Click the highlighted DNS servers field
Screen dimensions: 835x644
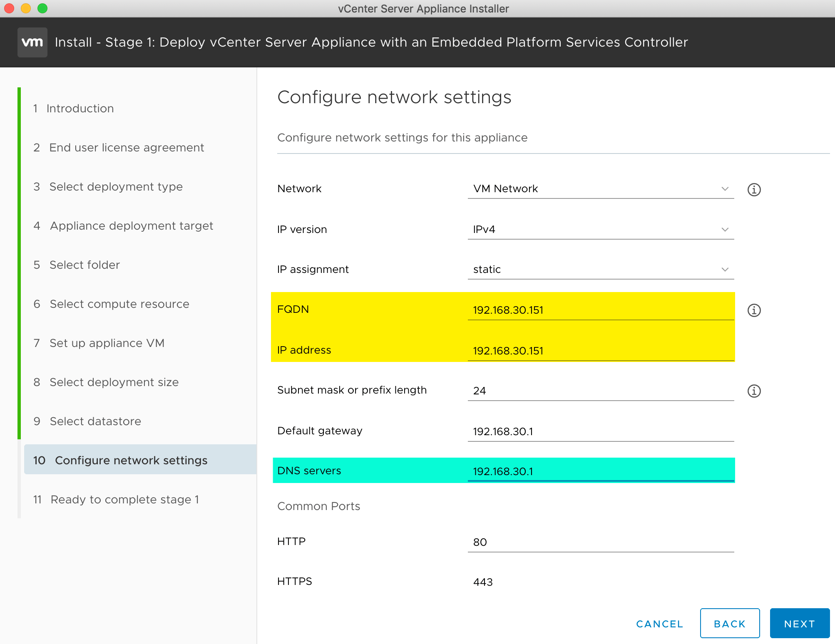click(599, 471)
